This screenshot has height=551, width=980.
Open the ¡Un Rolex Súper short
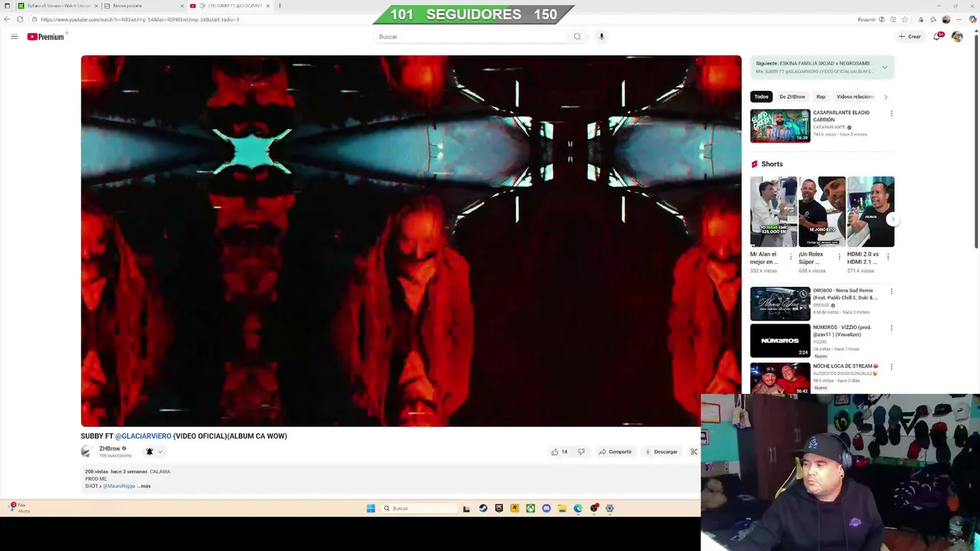point(822,212)
